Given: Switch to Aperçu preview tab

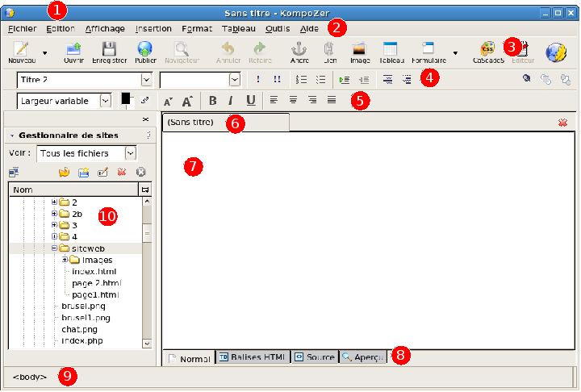Looking at the screenshot, I should point(363,357).
